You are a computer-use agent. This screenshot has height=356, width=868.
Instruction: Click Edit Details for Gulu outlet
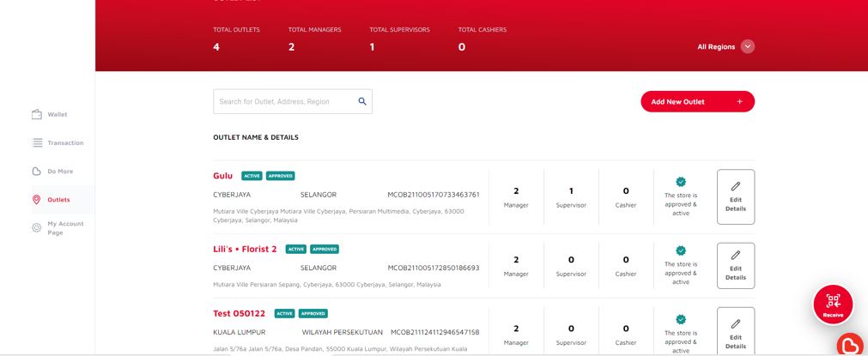pos(736,196)
